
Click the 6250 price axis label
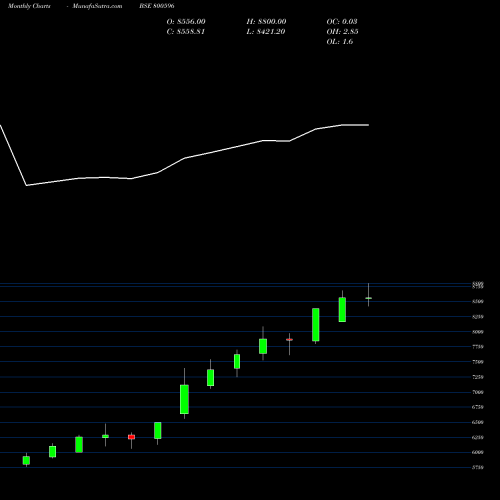pyautogui.click(x=478, y=437)
